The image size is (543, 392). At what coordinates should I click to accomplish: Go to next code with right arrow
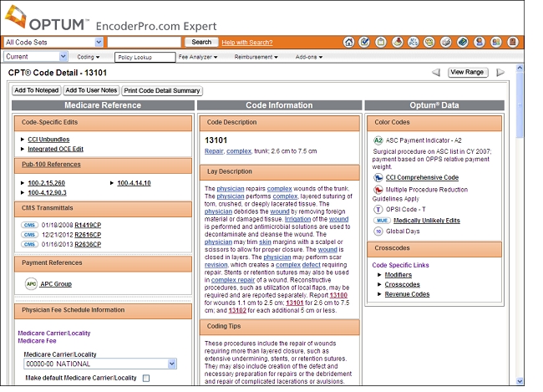pyautogui.click(x=500, y=73)
